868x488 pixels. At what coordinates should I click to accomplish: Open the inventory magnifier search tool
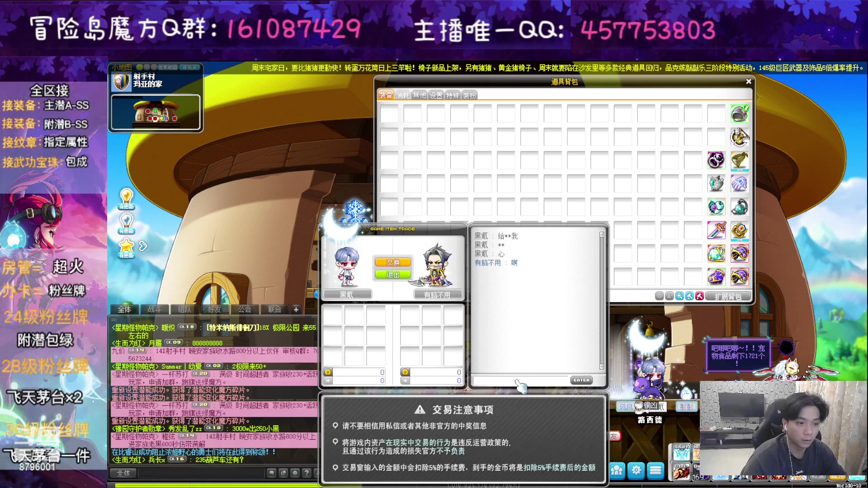679,296
